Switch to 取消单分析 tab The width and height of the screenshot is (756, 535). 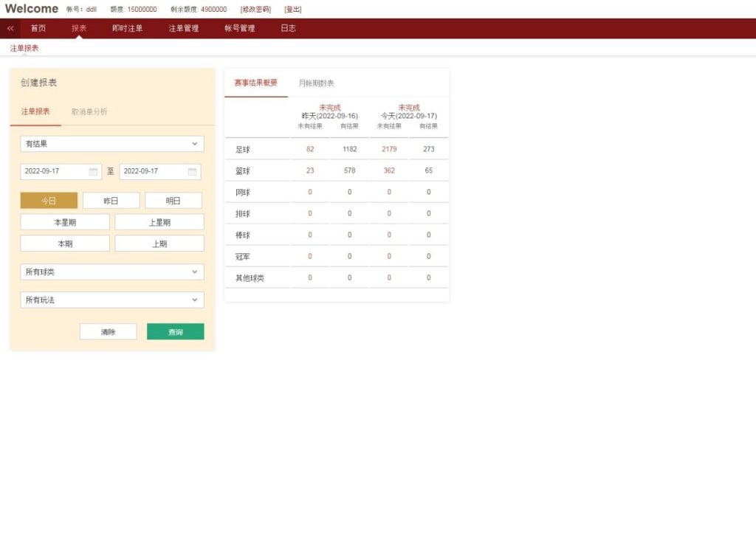click(x=89, y=111)
